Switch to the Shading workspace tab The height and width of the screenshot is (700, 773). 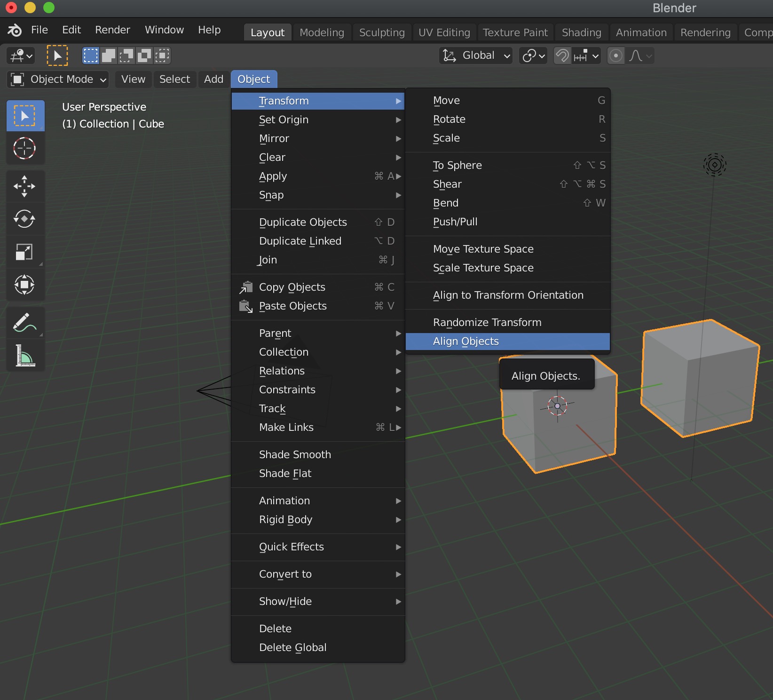(582, 32)
